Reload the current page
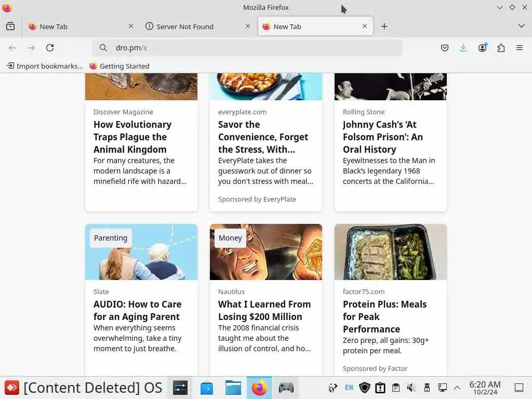532x399 pixels. (x=50, y=48)
